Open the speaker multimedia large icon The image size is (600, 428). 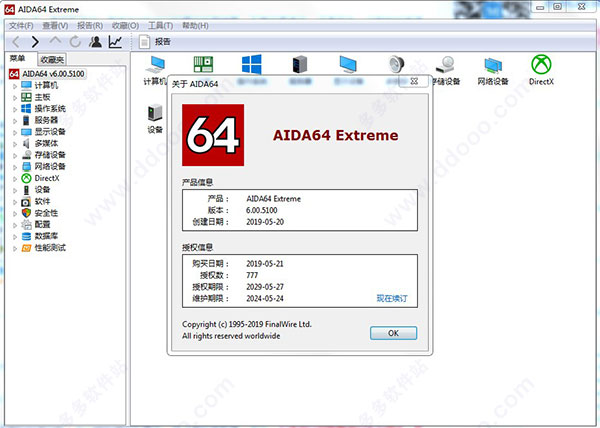pyautogui.click(x=396, y=64)
